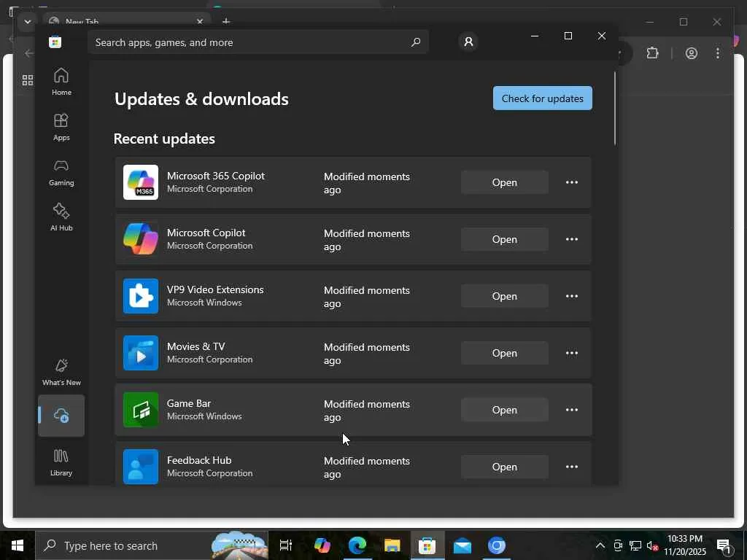Open Microsoft Copilot with Open button
This screenshot has width=747, height=560.
tap(505, 239)
